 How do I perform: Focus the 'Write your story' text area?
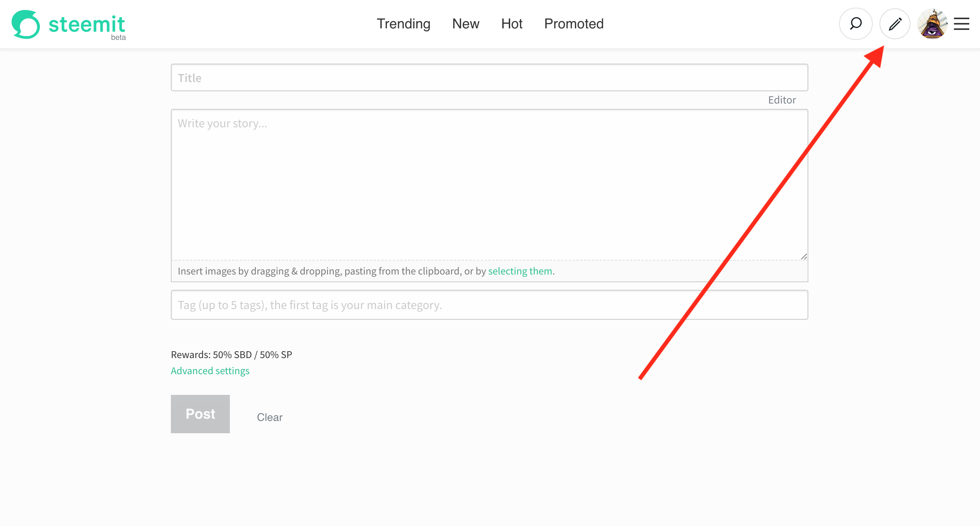tap(489, 184)
